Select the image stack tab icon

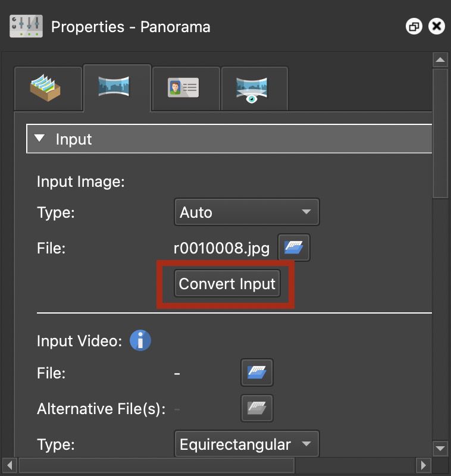(48, 88)
